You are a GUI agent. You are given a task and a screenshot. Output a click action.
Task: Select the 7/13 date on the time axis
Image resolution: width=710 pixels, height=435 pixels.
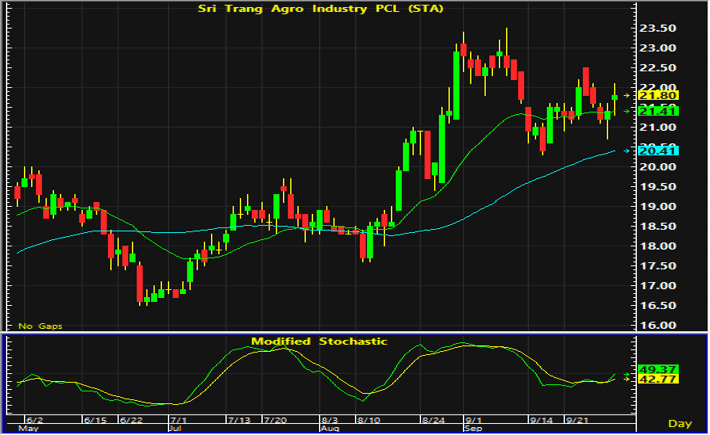[239, 420]
